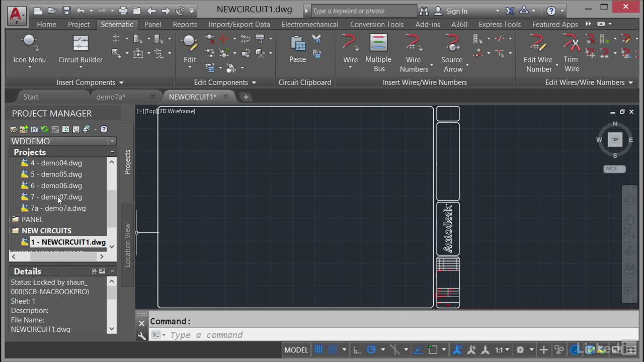The height and width of the screenshot is (362, 644).
Task: Toggle ortho mode in the status bar
Action: pos(357,350)
